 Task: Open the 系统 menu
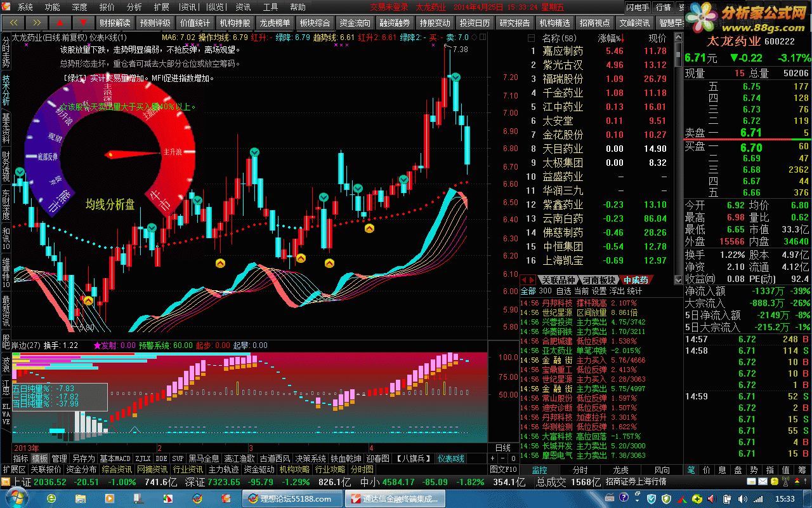25,7
